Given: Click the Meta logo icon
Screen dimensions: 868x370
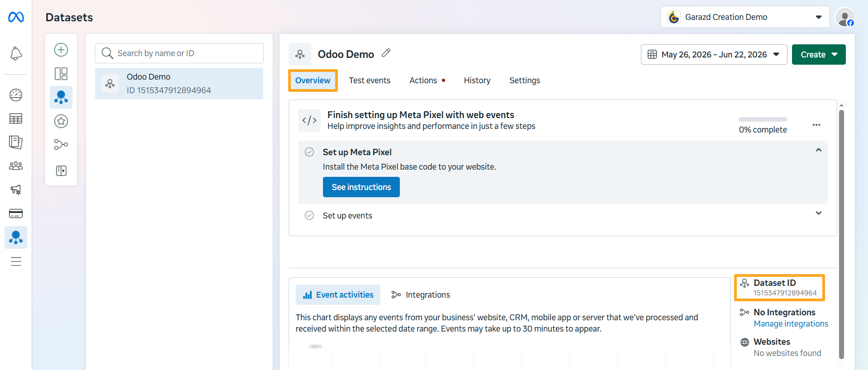Looking at the screenshot, I should point(16,17).
